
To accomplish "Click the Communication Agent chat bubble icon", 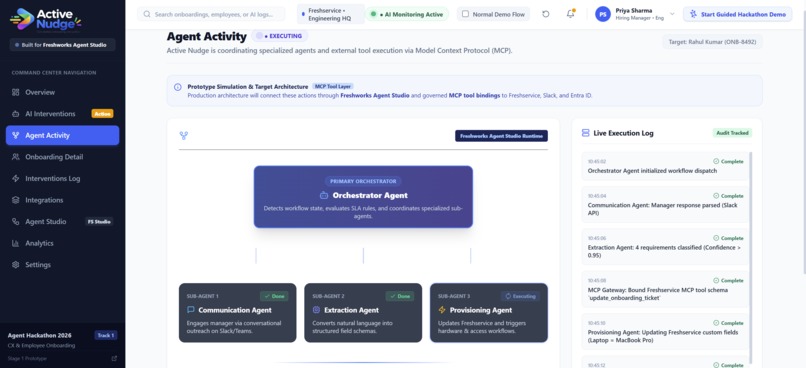I will pos(191,310).
